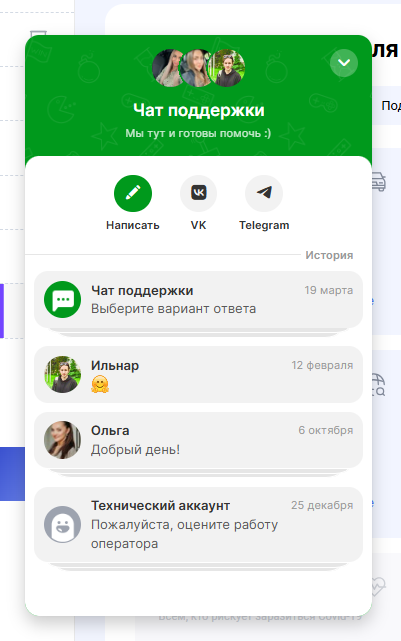Image resolution: width=401 pixels, height=641 pixels.
Task: Click the first operator avatar in header
Action: [167, 68]
